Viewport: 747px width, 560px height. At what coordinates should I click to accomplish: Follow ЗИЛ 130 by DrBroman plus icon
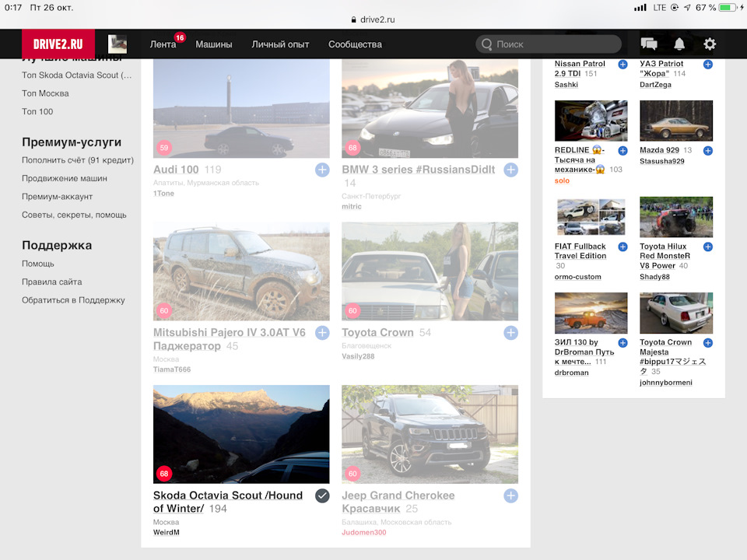point(622,343)
